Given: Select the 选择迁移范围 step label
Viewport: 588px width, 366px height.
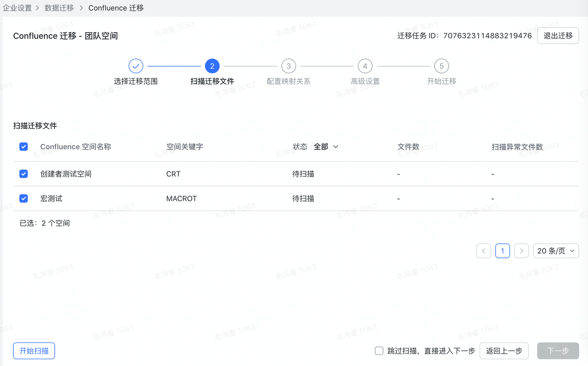Looking at the screenshot, I should click(x=136, y=81).
